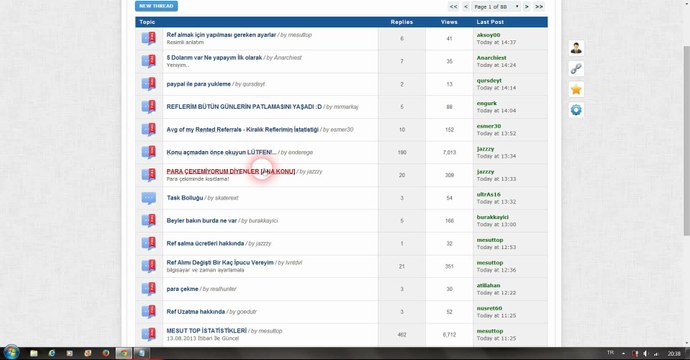Click the volume icon in system tray
690x360 pixels.
(x=645, y=353)
